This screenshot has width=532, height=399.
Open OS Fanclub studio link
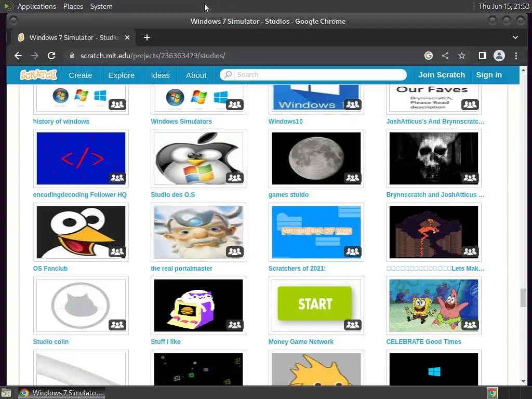pyautogui.click(x=50, y=269)
